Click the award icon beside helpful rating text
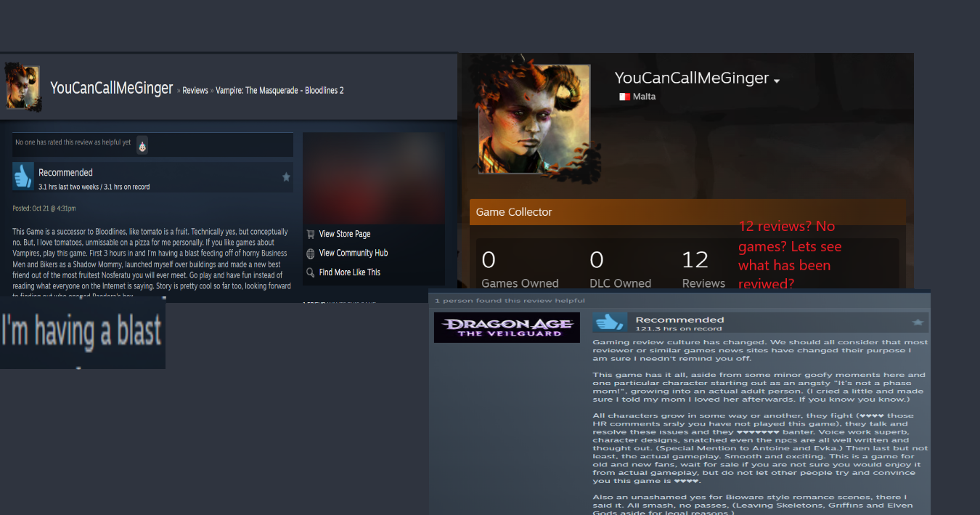 [x=142, y=145]
